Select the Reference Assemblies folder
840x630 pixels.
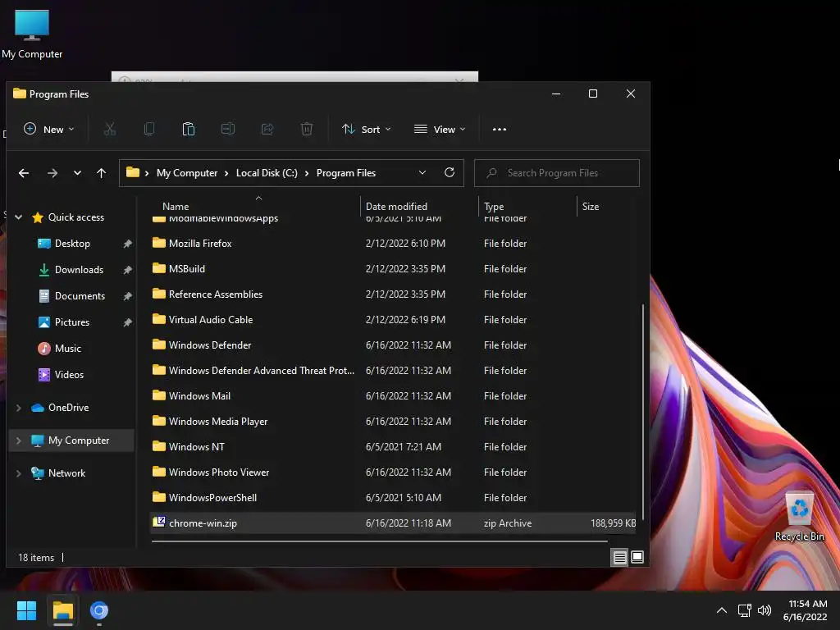[x=393, y=294]
